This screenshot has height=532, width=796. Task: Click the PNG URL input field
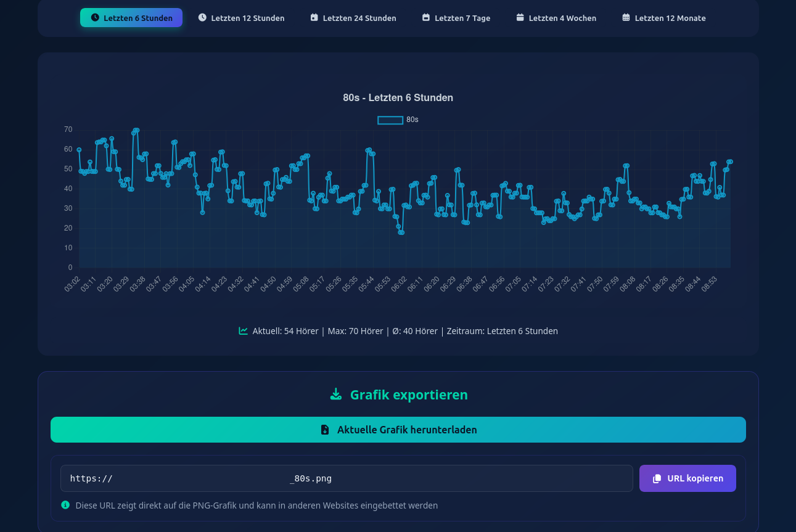tap(347, 478)
